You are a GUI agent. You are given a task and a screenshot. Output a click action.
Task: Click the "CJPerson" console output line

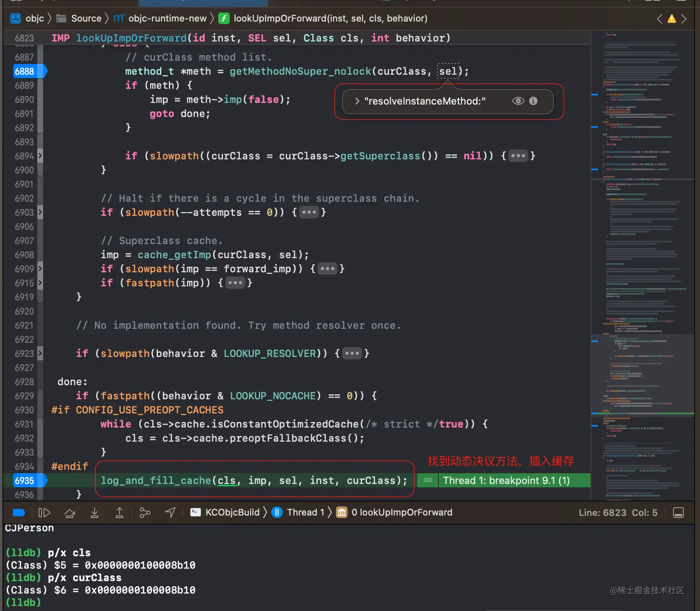point(29,528)
